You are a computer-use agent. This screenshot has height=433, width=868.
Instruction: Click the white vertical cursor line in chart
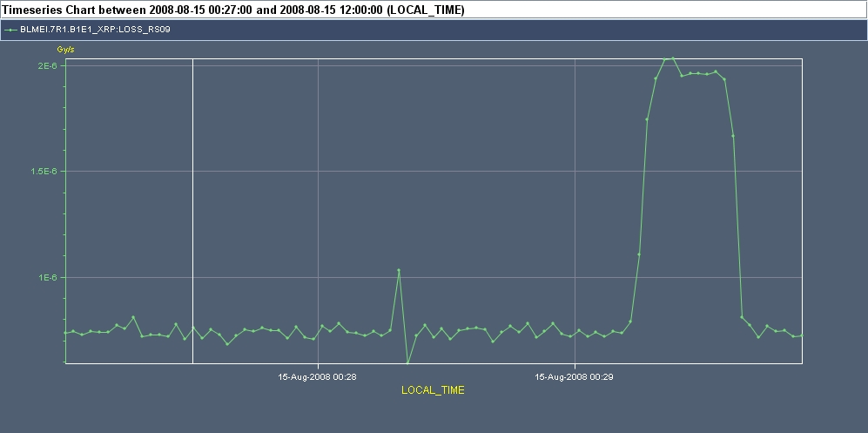tap(192, 211)
